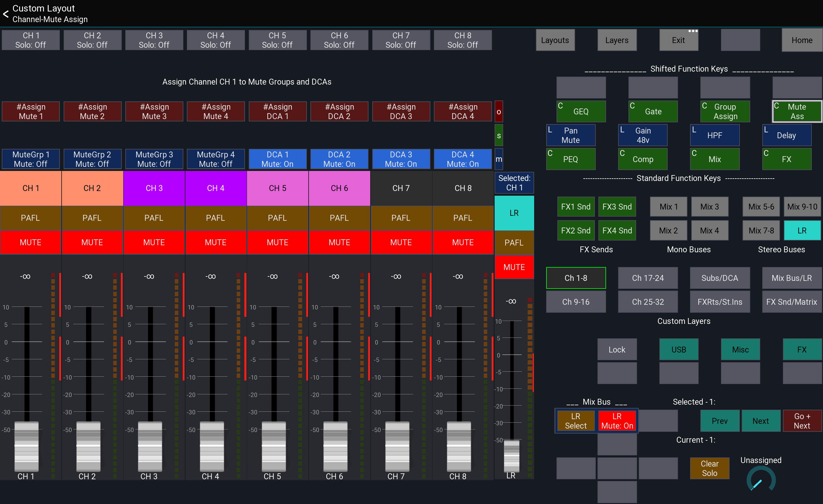Image resolution: width=823 pixels, height=504 pixels.
Task: Open the Gate function key
Action: [653, 111]
